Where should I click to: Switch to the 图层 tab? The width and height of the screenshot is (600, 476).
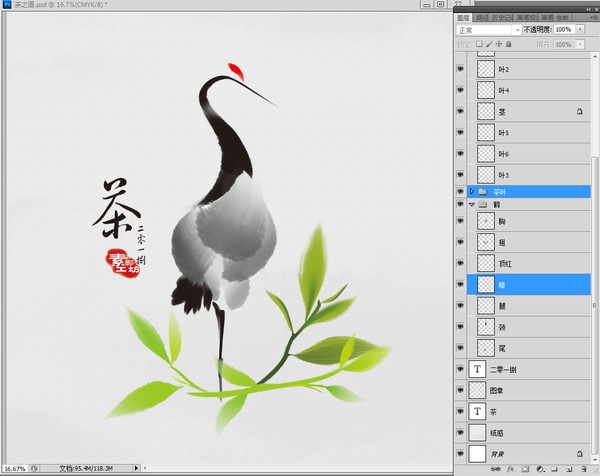point(463,18)
